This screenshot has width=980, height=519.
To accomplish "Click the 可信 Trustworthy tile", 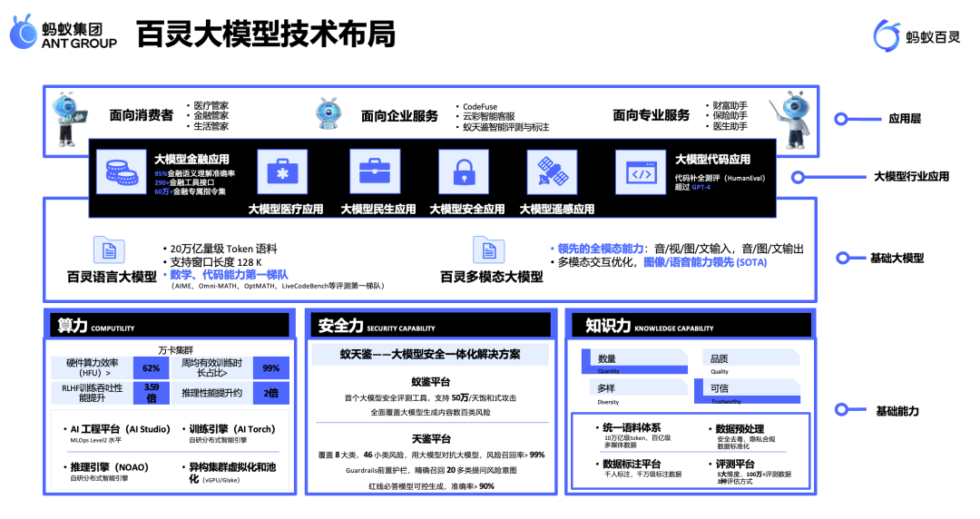I will pos(748,391).
